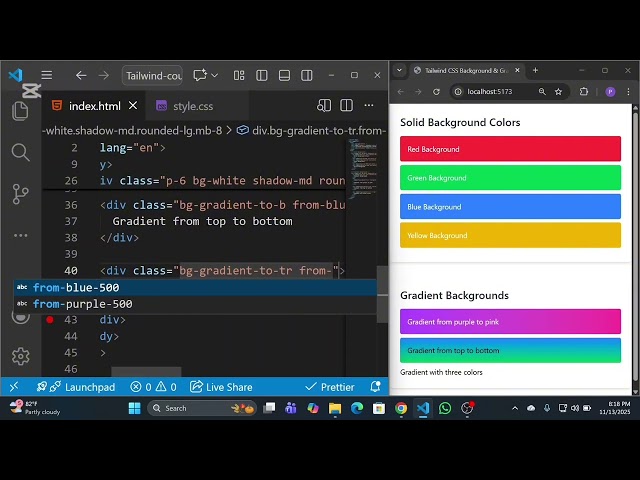Click the Red Background swatch
Screen dimensions: 640x480
tap(510, 149)
